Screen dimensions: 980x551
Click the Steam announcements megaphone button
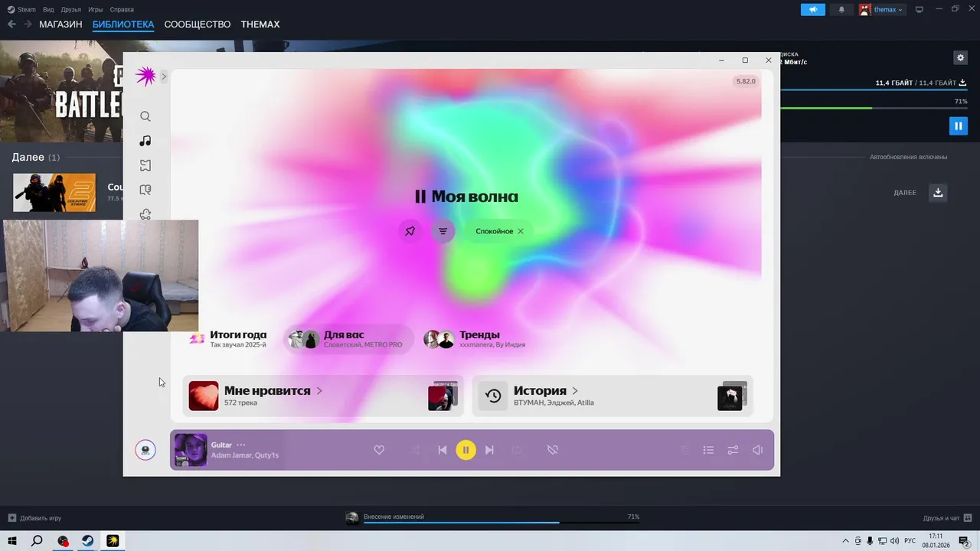click(813, 9)
